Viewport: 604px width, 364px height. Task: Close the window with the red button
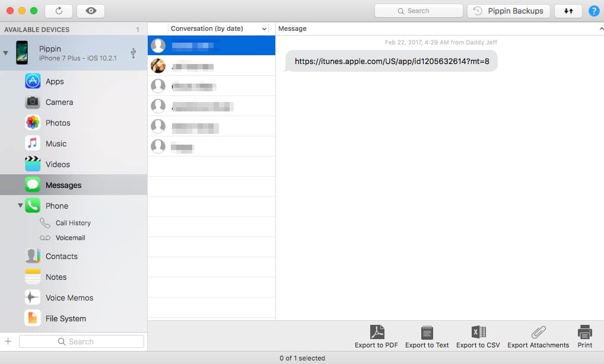pyautogui.click(x=10, y=11)
